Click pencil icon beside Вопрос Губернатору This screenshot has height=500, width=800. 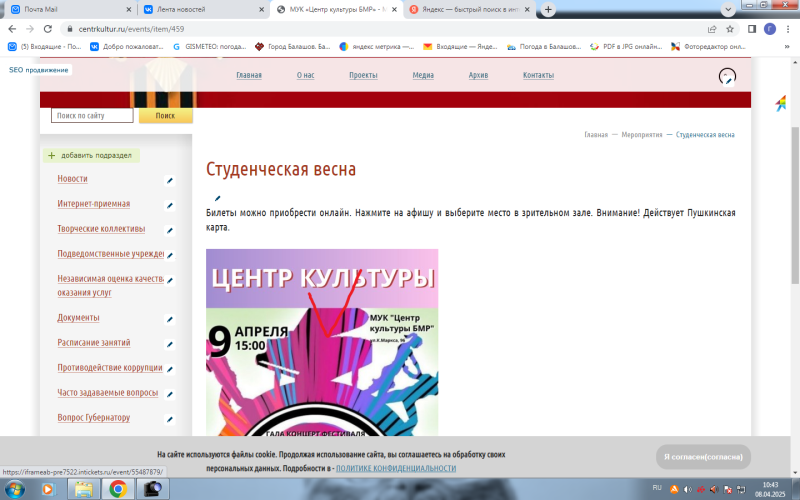[x=170, y=419]
